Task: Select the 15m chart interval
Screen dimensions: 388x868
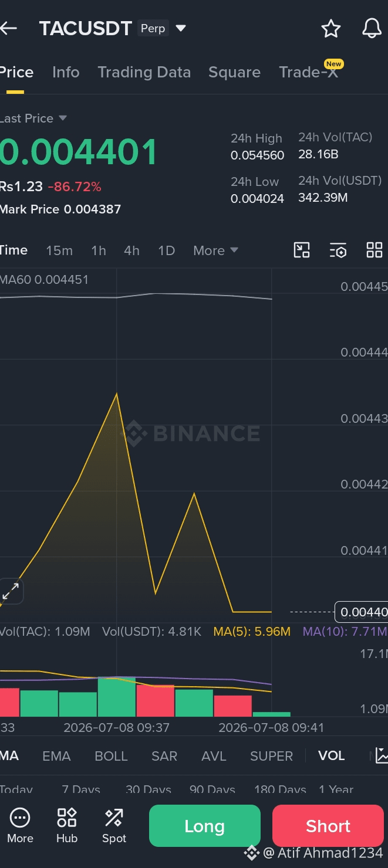Action: (59, 250)
